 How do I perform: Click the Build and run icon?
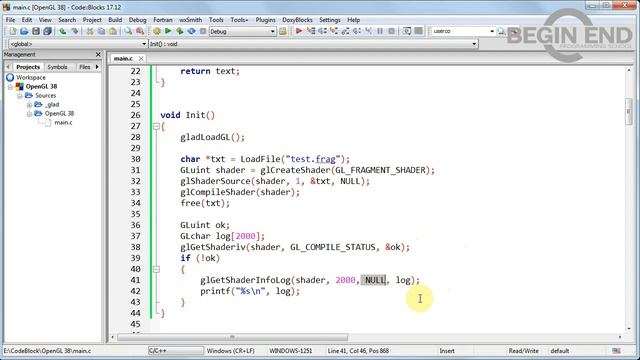(x=180, y=31)
